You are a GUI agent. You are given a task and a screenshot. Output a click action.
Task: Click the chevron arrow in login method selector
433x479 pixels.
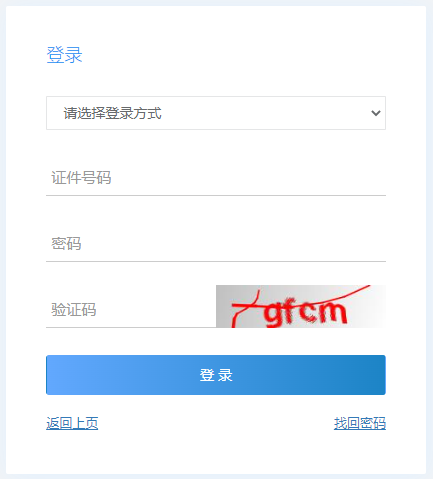click(x=376, y=113)
